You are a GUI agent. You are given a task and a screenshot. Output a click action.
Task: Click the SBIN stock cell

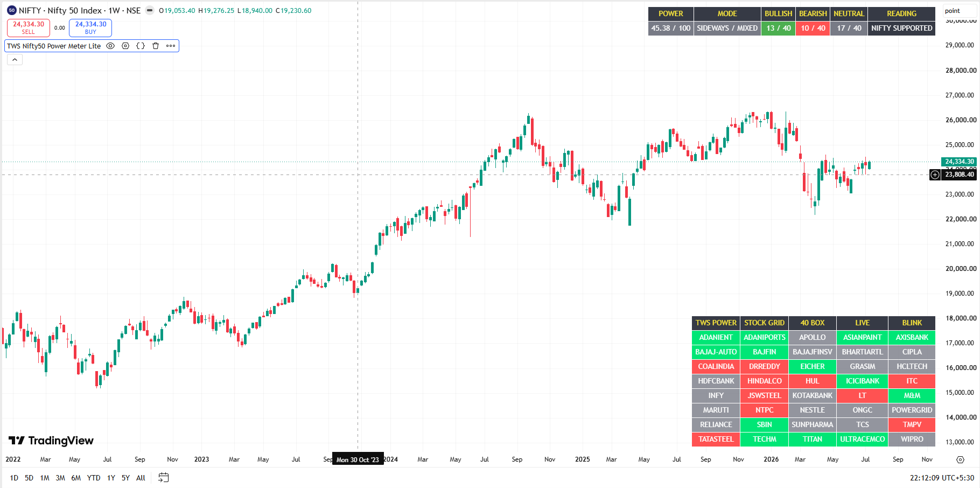(x=765, y=424)
